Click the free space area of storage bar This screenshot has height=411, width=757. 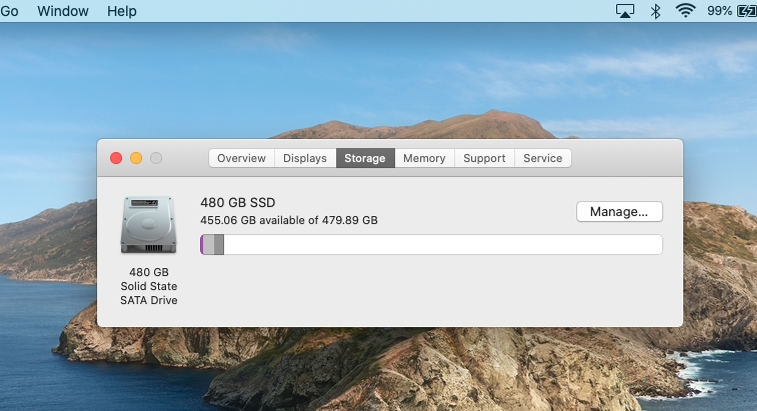coord(443,244)
